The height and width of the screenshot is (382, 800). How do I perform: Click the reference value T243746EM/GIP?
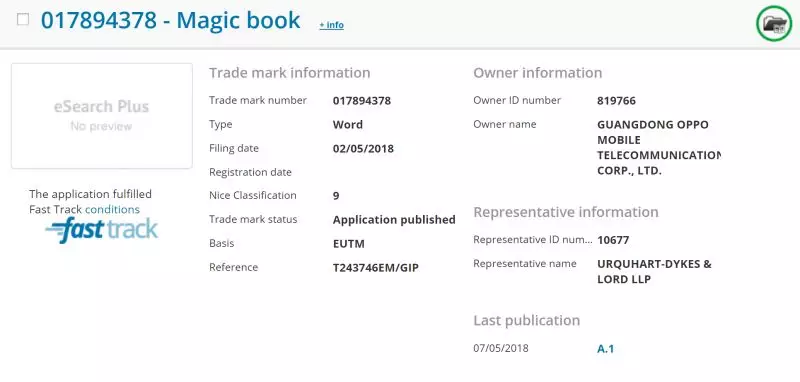(376, 268)
